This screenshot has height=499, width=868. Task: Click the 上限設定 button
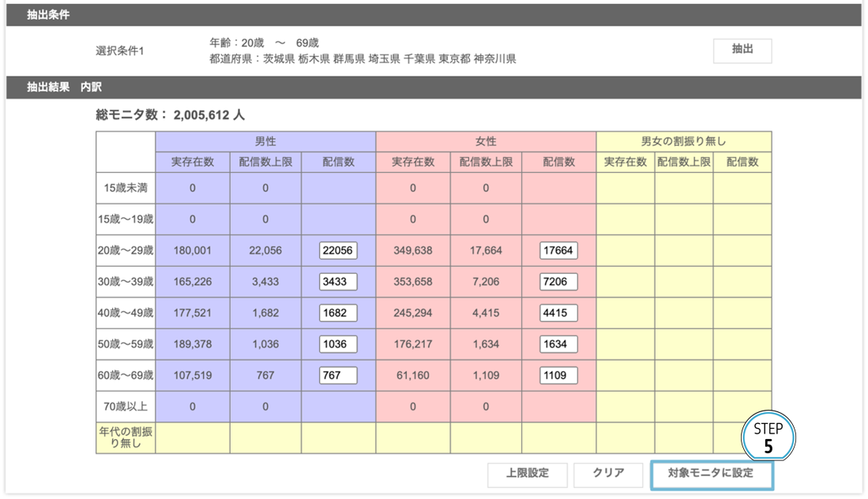[x=527, y=474]
